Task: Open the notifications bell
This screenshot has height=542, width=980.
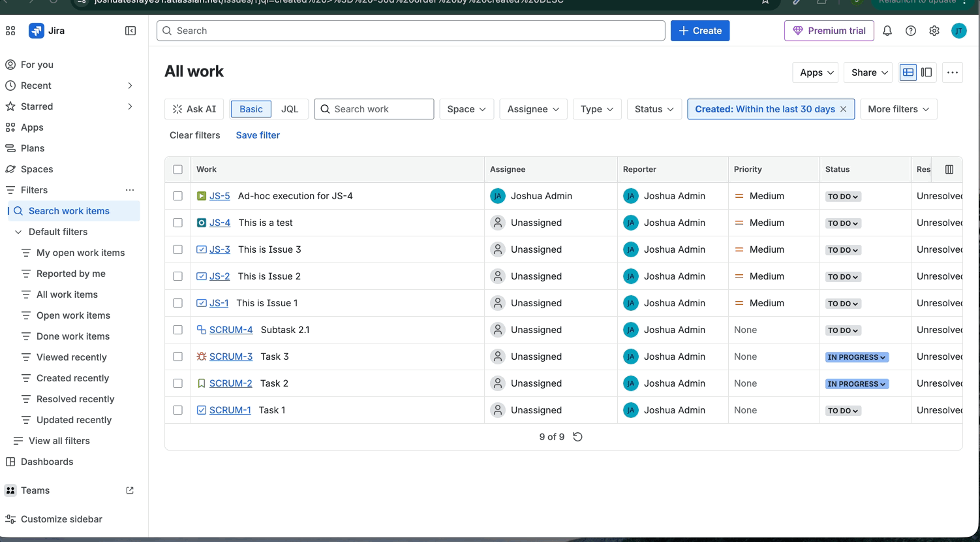Action: tap(887, 31)
